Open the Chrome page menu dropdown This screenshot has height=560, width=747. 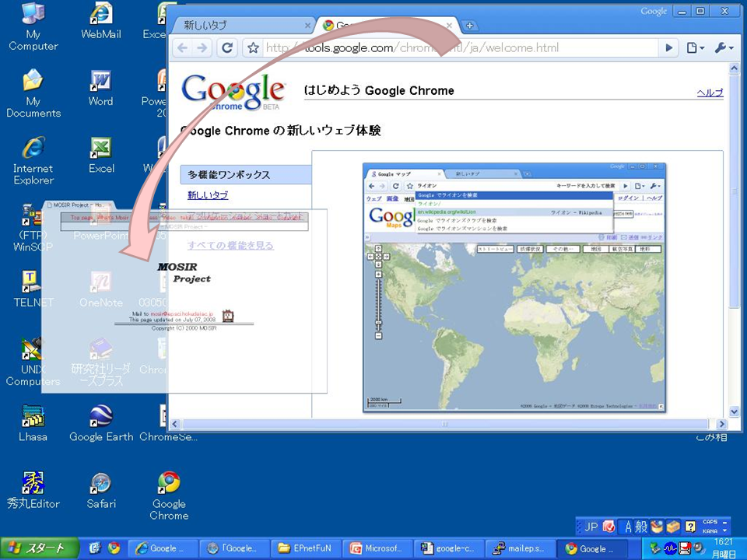click(x=695, y=48)
